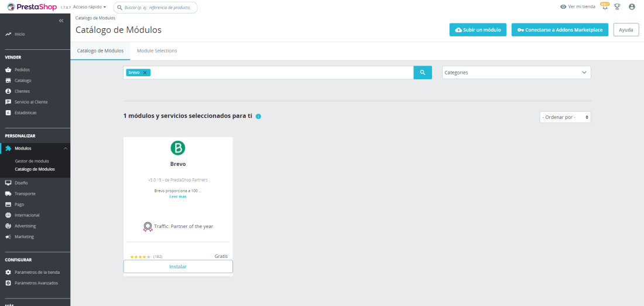Viewport: 644px width, 306px height.
Task: Open Parámetros Avanzados menu item
Action: tap(35, 283)
